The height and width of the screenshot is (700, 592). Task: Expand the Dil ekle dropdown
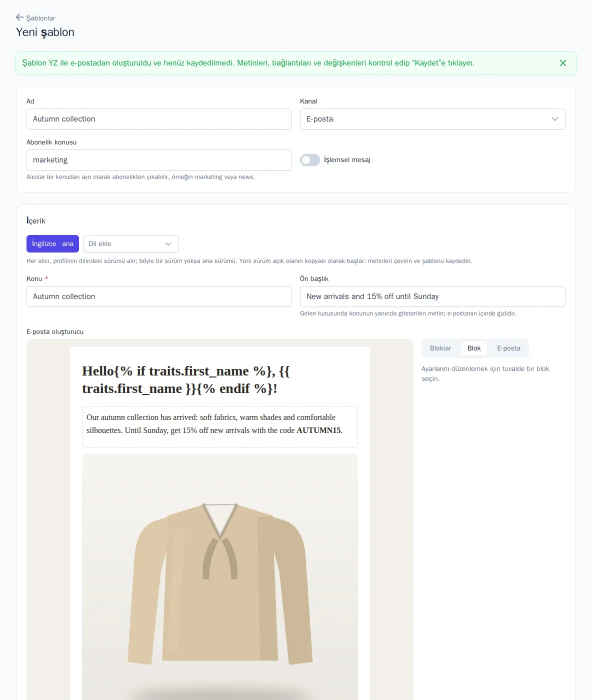point(131,244)
